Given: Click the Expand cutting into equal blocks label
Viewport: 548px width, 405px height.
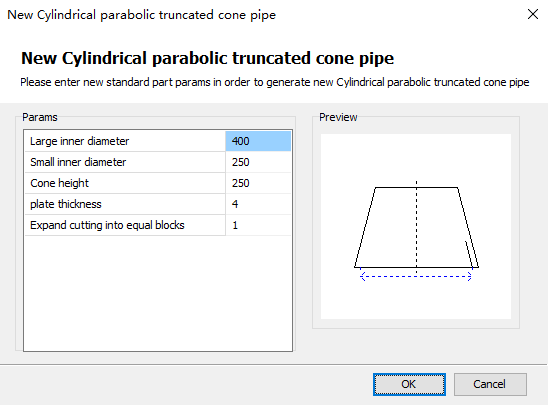Looking at the screenshot, I should [x=107, y=225].
